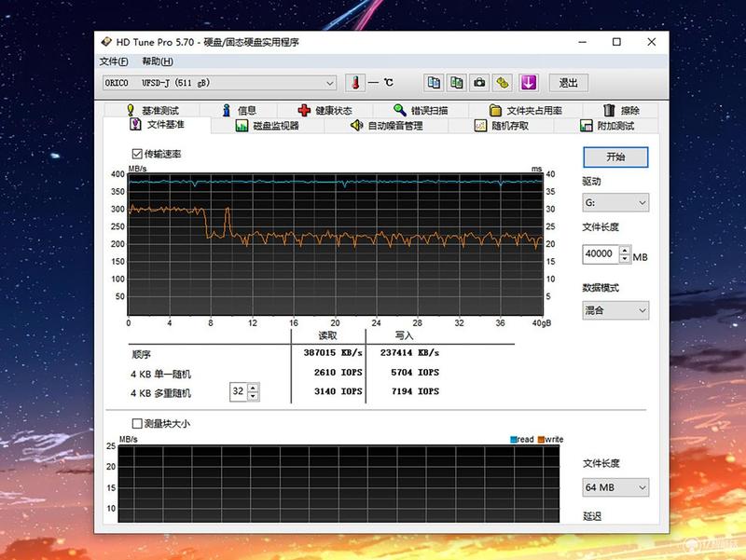Uncheck the 传输速率 transfer rate checkbox
746x560 pixels.
[137, 154]
